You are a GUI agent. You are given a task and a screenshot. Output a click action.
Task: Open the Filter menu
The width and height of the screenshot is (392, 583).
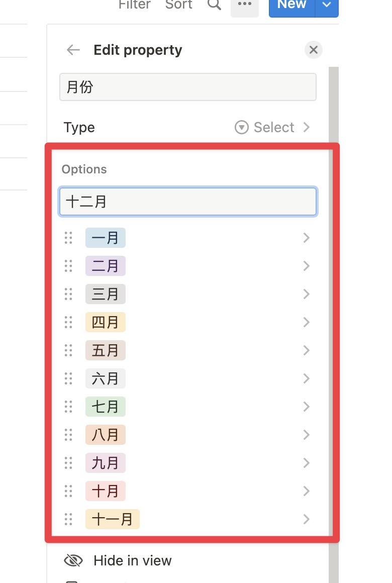pyautogui.click(x=134, y=5)
